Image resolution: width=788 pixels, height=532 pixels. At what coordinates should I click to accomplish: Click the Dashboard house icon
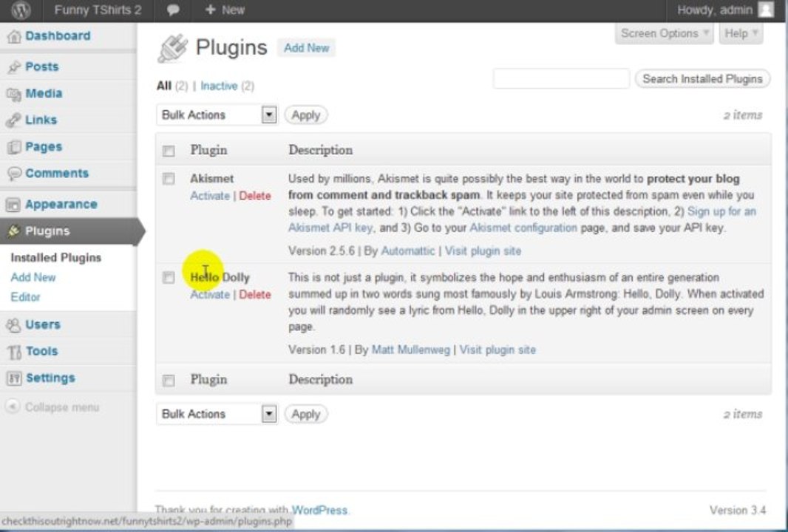coord(13,37)
